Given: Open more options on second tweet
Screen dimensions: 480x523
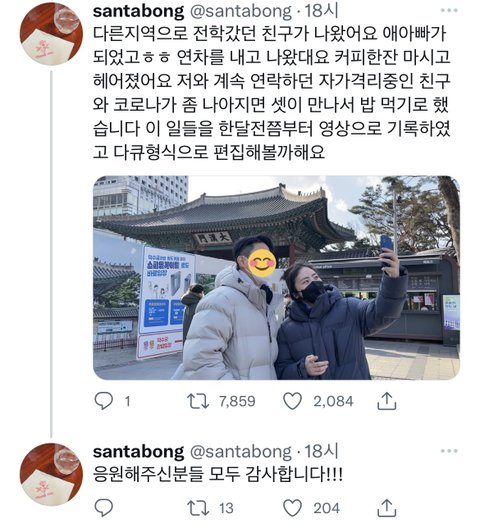Looking at the screenshot, I should click(449, 451).
